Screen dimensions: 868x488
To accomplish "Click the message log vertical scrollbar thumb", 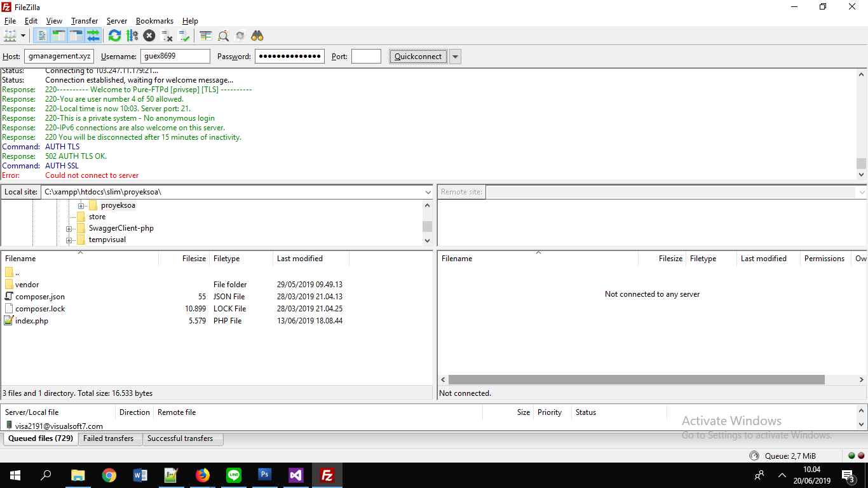I will [x=861, y=163].
